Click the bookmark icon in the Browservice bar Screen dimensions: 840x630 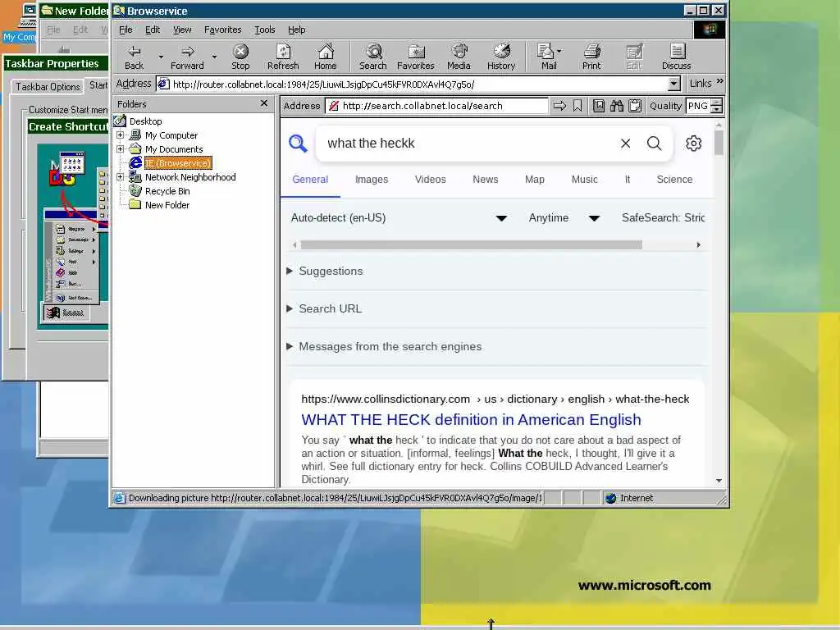coord(577,106)
